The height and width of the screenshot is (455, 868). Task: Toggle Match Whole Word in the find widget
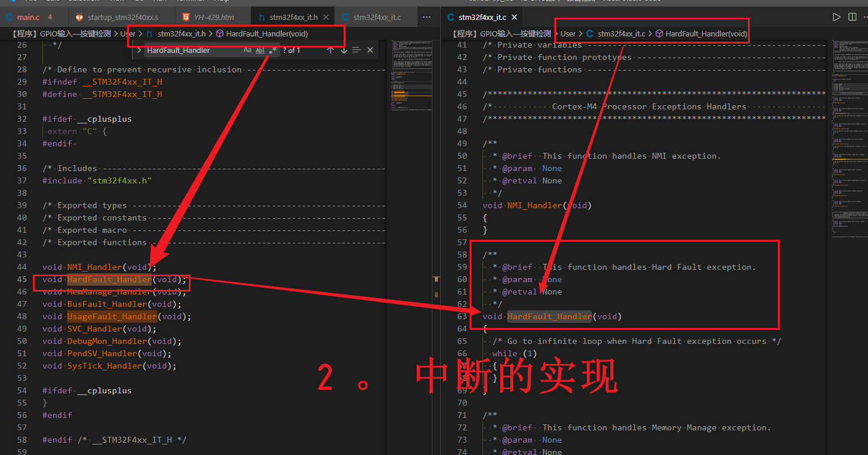pos(260,50)
